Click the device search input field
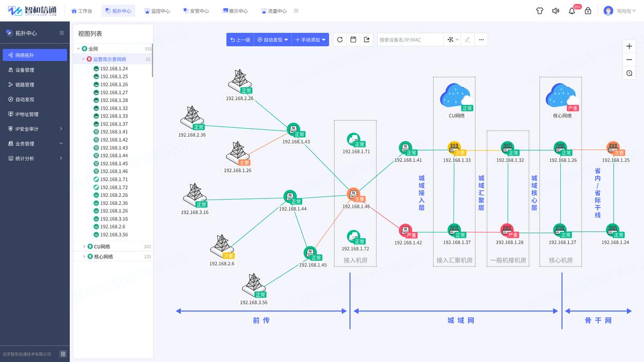This screenshot has width=644, height=362. pyautogui.click(x=410, y=40)
